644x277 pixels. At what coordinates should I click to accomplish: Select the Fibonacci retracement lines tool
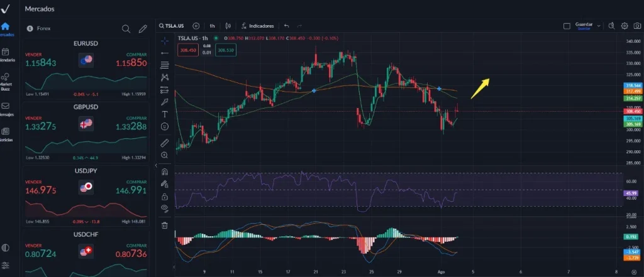tap(165, 65)
